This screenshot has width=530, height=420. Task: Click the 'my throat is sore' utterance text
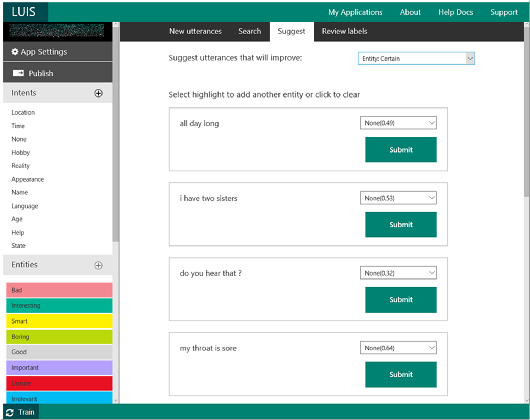click(x=208, y=348)
